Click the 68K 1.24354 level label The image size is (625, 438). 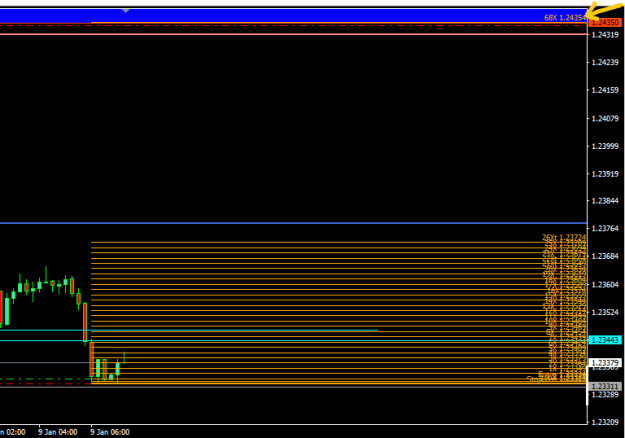(x=565, y=18)
